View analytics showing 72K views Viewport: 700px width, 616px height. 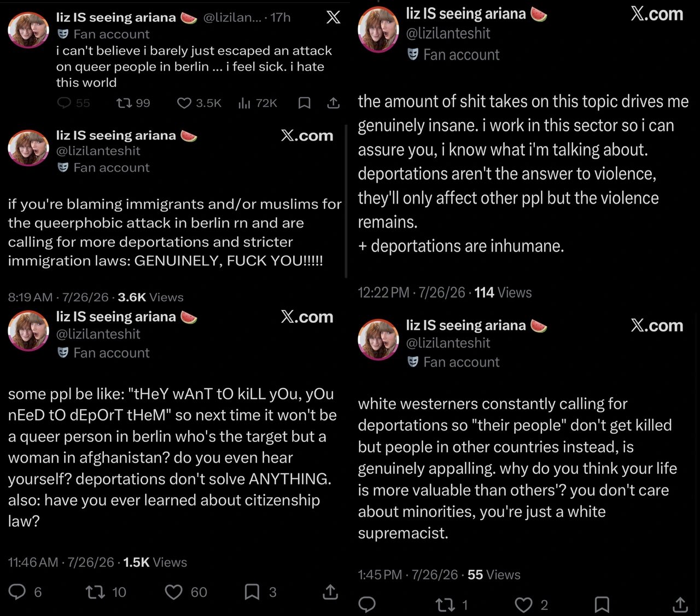point(244,103)
